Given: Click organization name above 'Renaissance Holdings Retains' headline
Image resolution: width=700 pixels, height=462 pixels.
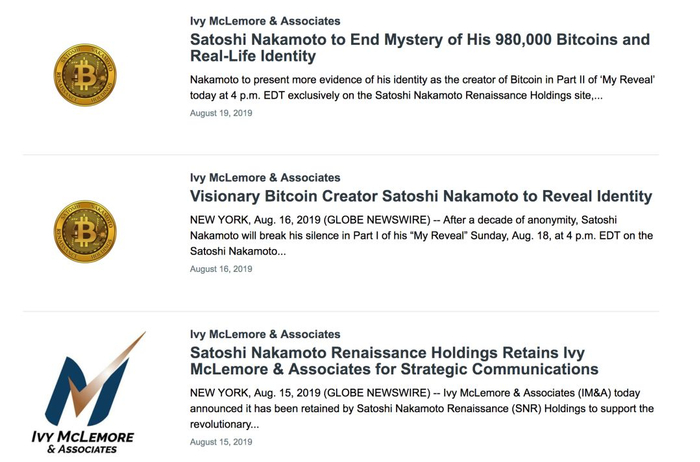Looking at the screenshot, I should tap(265, 334).
